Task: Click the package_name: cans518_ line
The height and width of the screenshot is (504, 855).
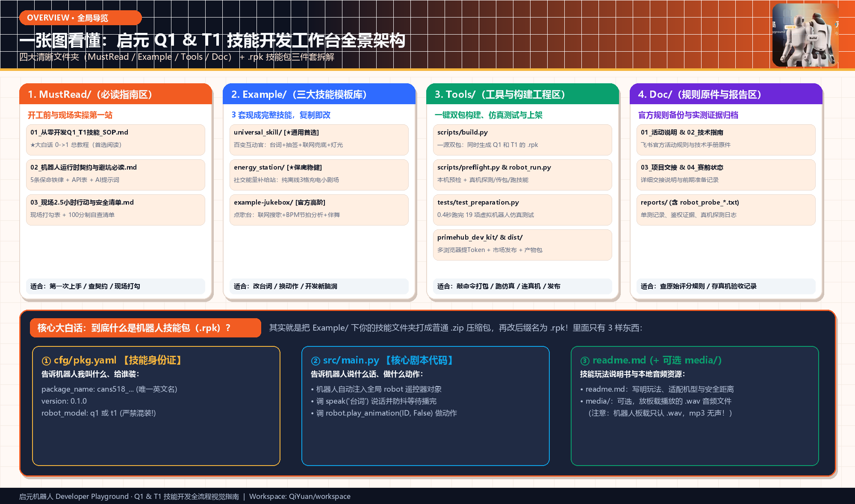Action: pos(109,389)
